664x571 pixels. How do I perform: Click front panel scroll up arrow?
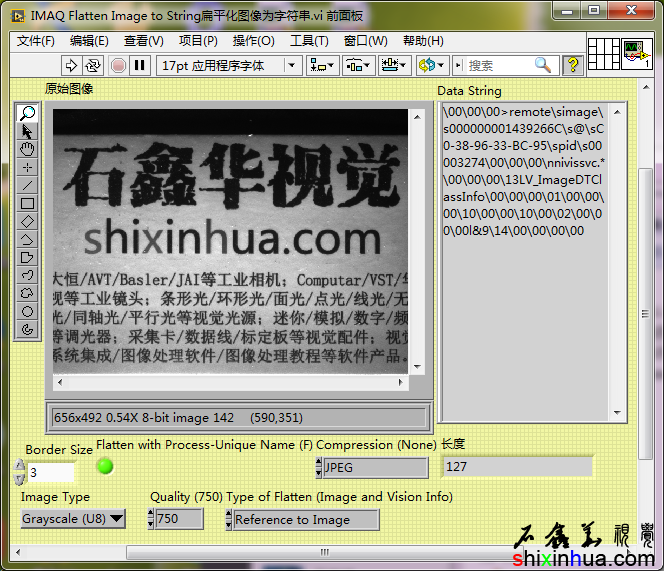coord(646,87)
